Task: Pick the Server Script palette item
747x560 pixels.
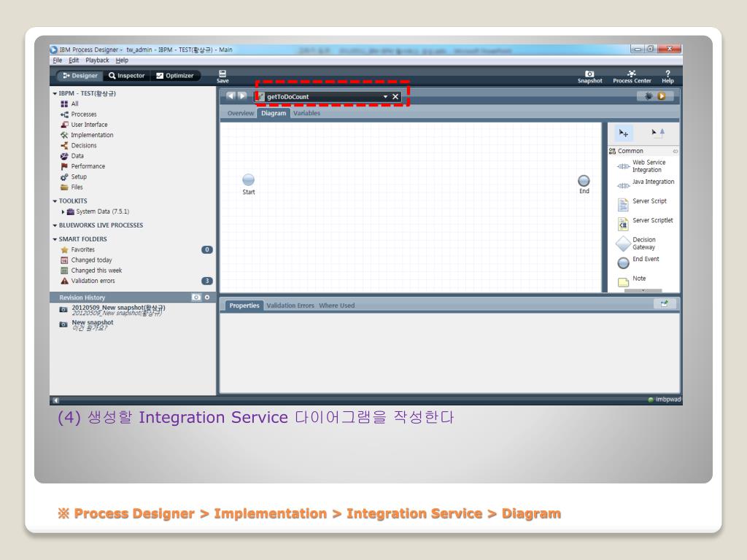Action: pyautogui.click(x=642, y=203)
